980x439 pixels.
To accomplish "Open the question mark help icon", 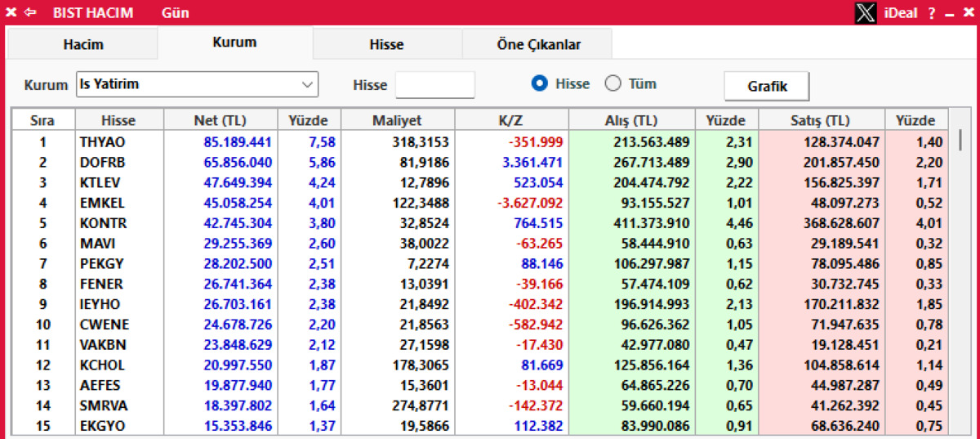I will (x=932, y=13).
